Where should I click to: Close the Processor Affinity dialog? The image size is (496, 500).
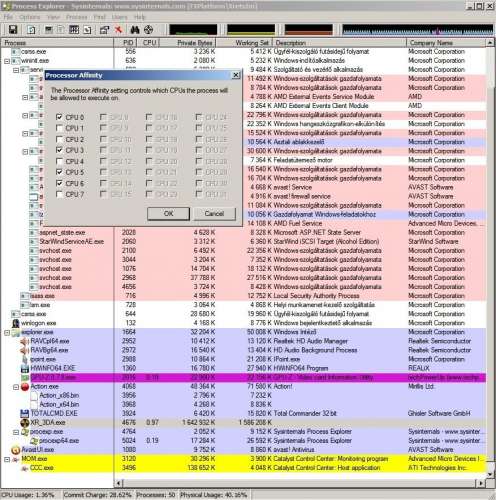(236, 75)
